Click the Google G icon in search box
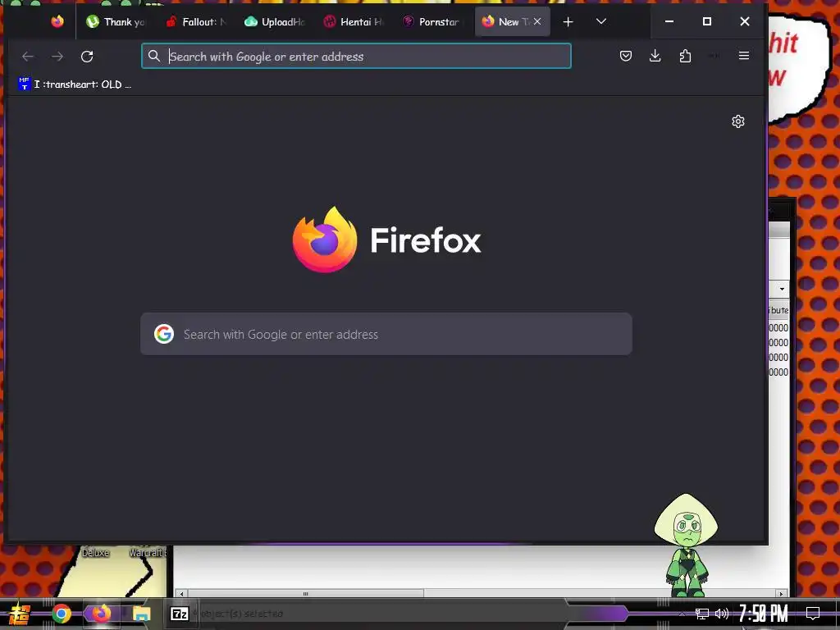Viewport: 840px width, 630px height. [164, 334]
